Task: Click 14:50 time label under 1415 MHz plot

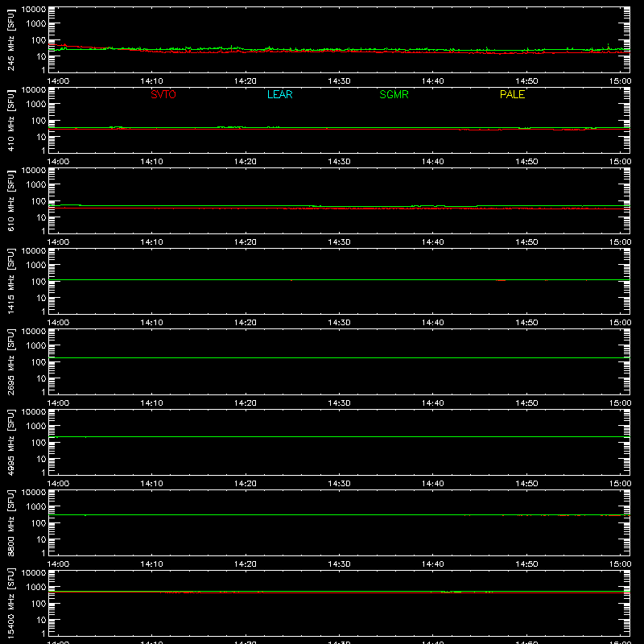Action: click(x=526, y=323)
